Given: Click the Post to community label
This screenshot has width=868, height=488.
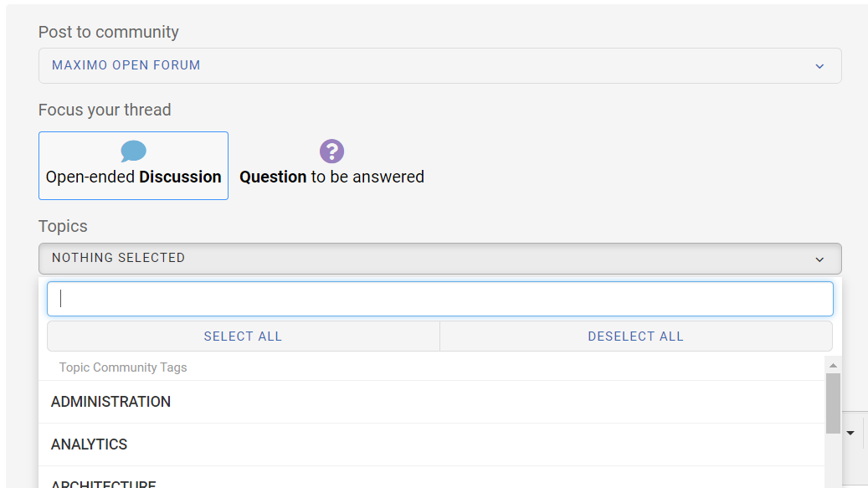Looking at the screenshot, I should click(109, 32).
